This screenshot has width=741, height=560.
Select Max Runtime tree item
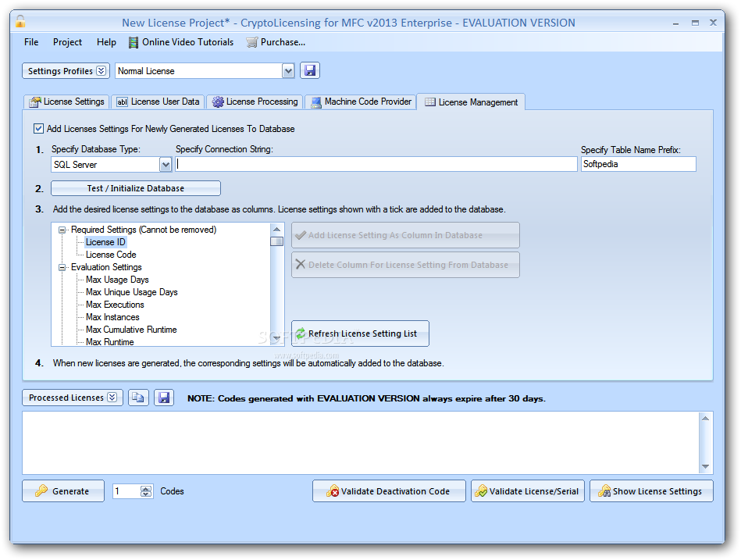coord(109,341)
